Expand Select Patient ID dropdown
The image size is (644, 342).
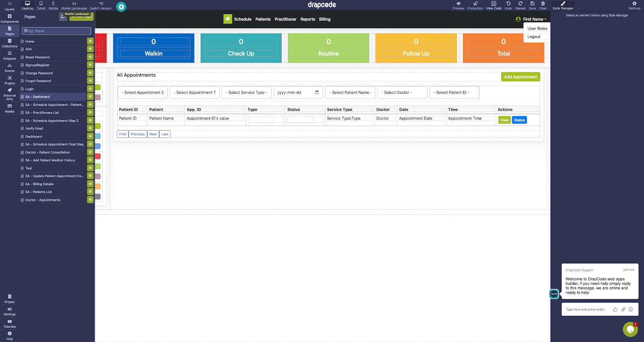(454, 92)
